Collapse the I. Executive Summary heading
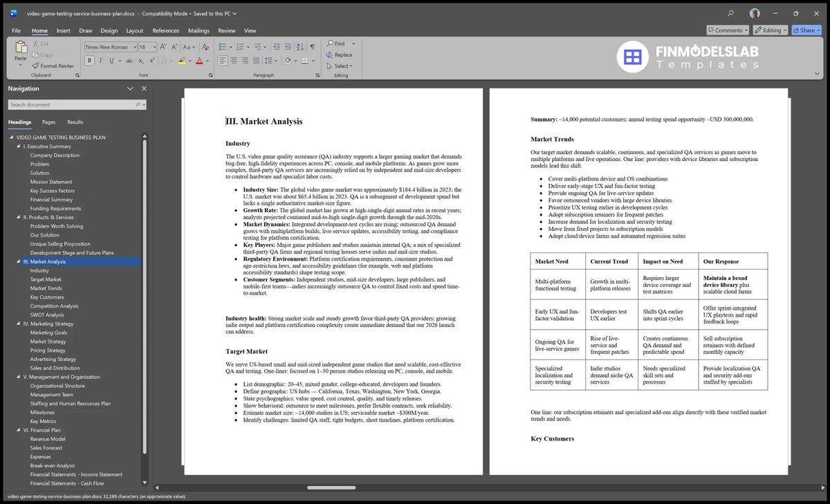Image resolution: width=830 pixels, height=504 pixels. [x=19, y=147]
